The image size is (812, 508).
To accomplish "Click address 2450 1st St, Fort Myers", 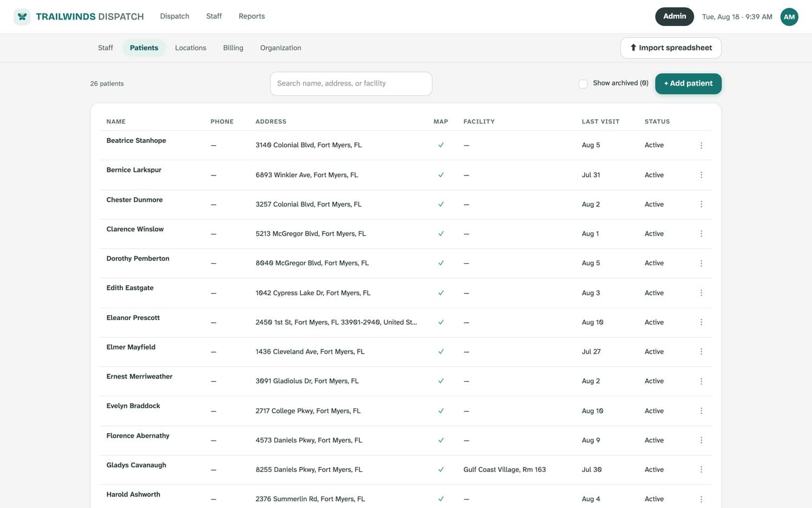I will [x=336, y=322].
